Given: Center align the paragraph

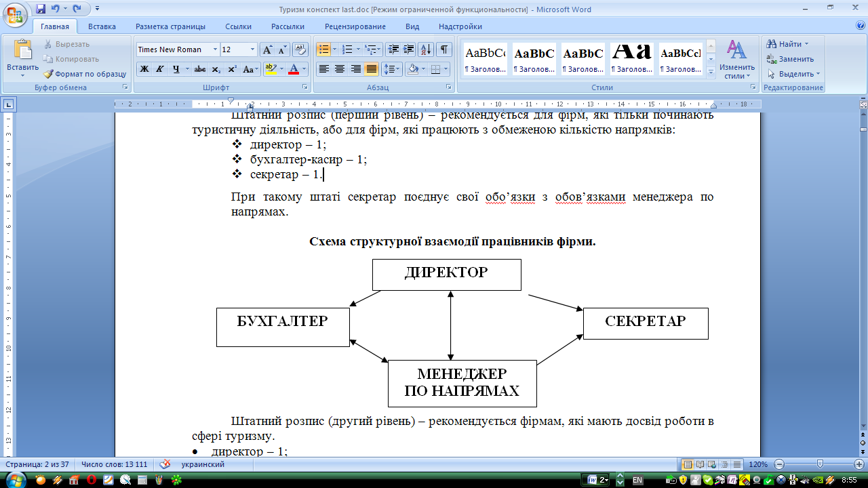Looking at the screenshot, I should tap(340, 69).
